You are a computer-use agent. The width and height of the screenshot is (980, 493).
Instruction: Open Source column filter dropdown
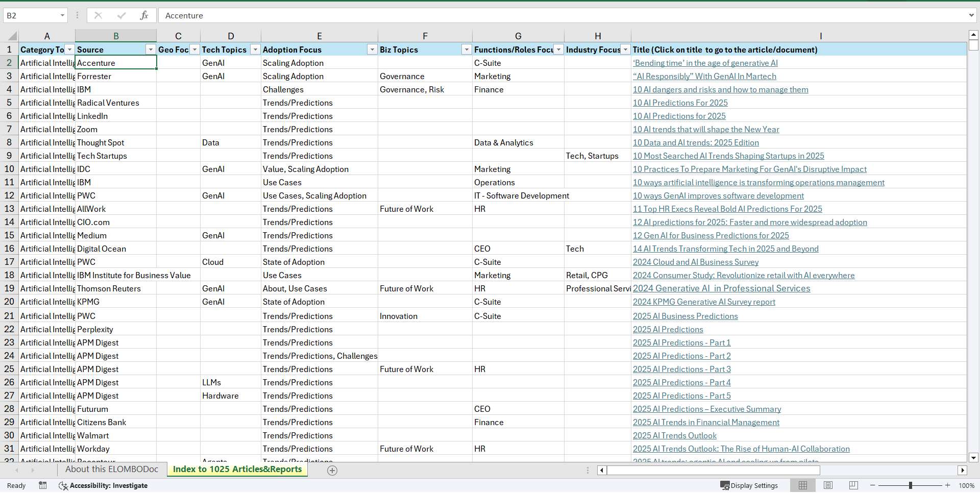(x=151, y=50)
